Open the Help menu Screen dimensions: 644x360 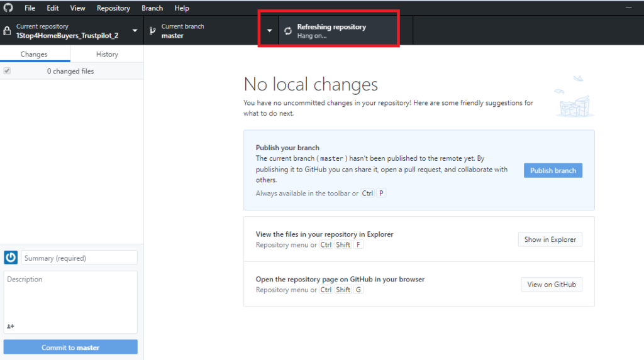tap(182, 8)
